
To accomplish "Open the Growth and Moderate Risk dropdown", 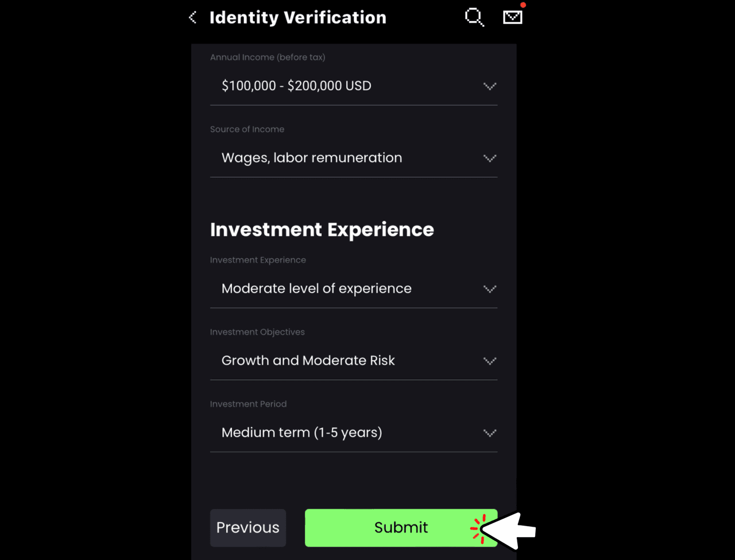I will (354, 361).
